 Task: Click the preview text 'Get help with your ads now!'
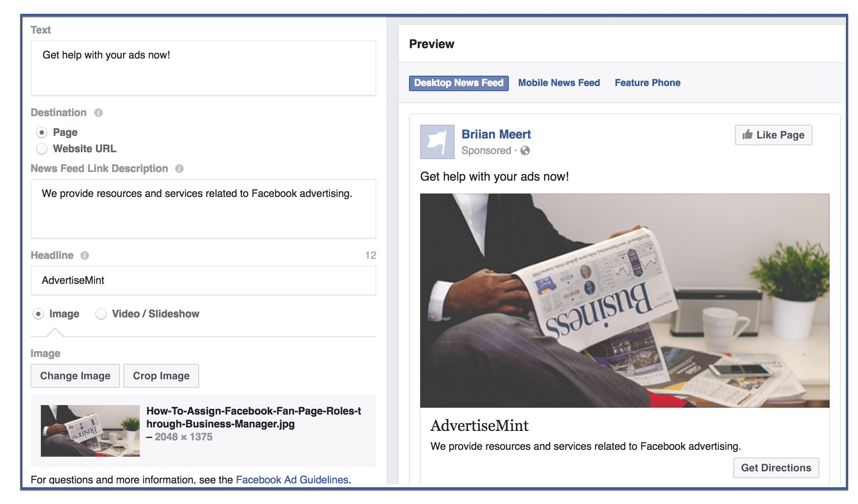click(494, 177)
